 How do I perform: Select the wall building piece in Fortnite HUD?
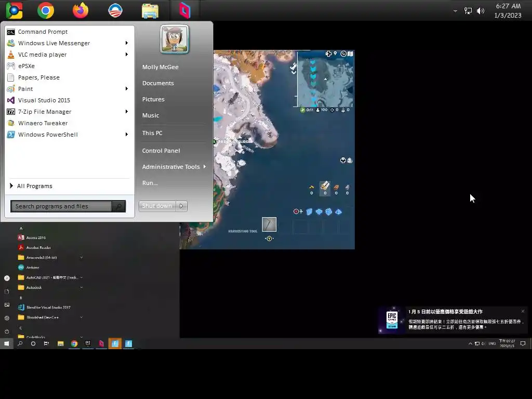coord(309,212)
